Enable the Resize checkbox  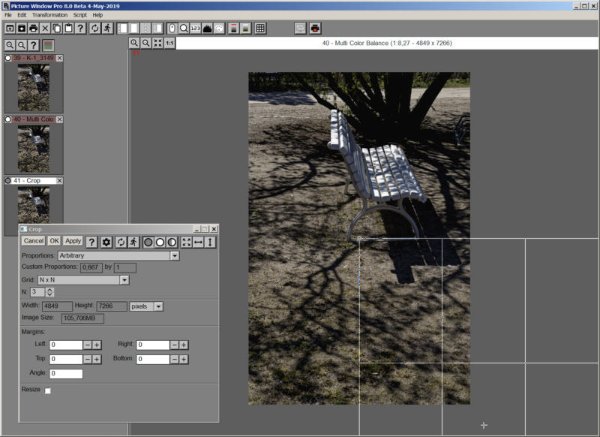coord(46,390)
